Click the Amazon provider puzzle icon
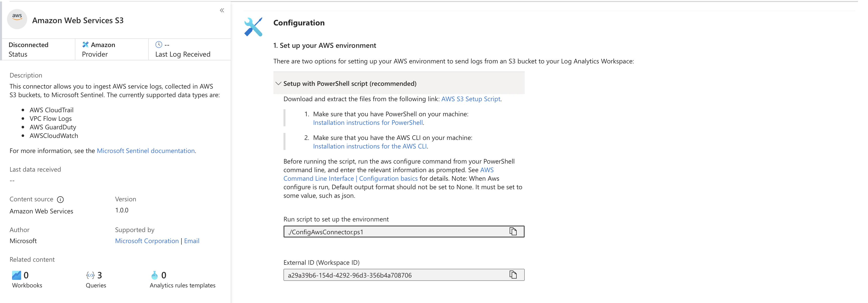Viewport: 868px width, 303px height. coord(85,44)
